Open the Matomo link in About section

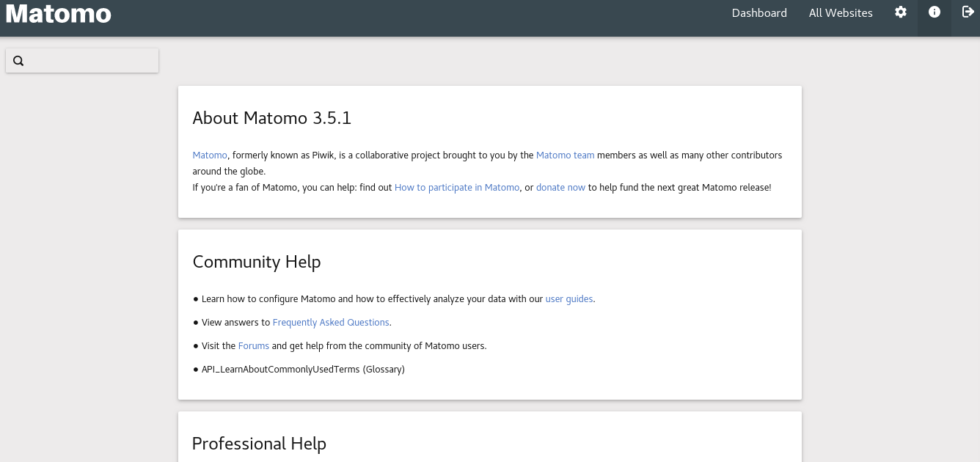click(210, 155)
